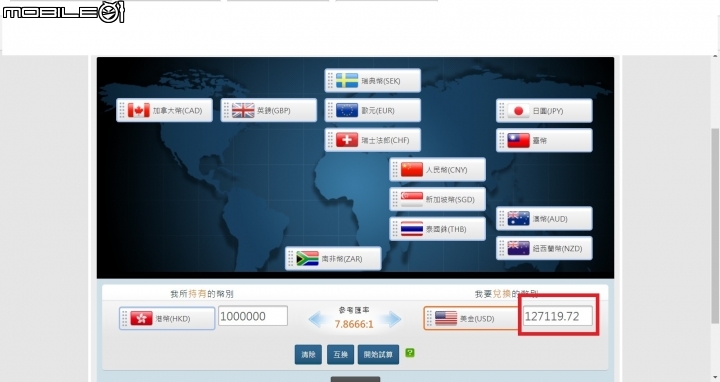Screen dimensions: 720x382
Task: Select the Singapore Dollar (SGD) tile
Action: pos(437,199)
